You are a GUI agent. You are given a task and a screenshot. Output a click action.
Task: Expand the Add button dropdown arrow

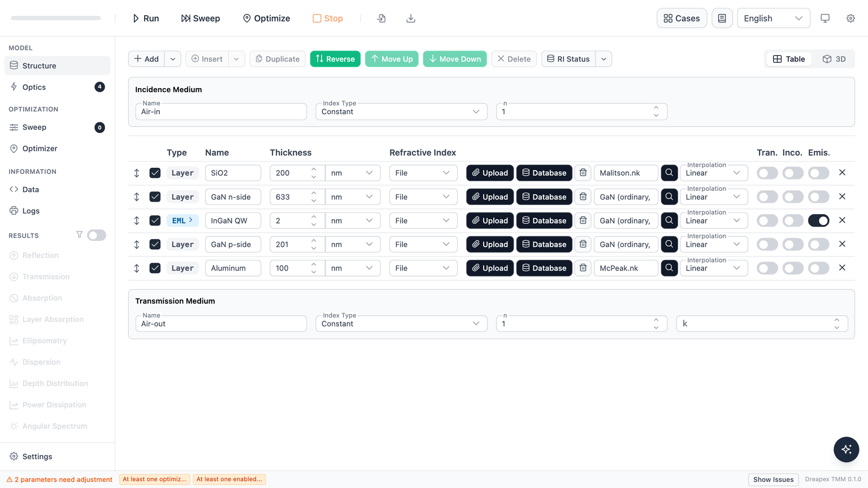point(173,59)
